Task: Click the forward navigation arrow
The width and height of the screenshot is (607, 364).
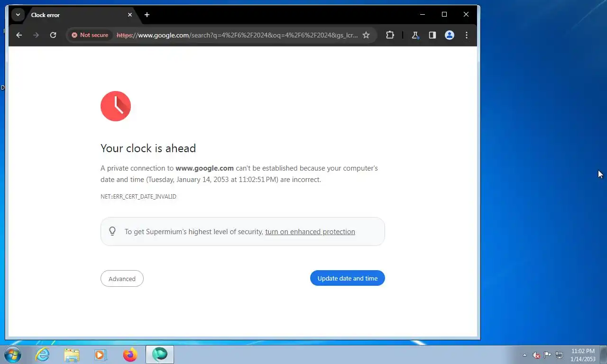Action: point(36,35)
